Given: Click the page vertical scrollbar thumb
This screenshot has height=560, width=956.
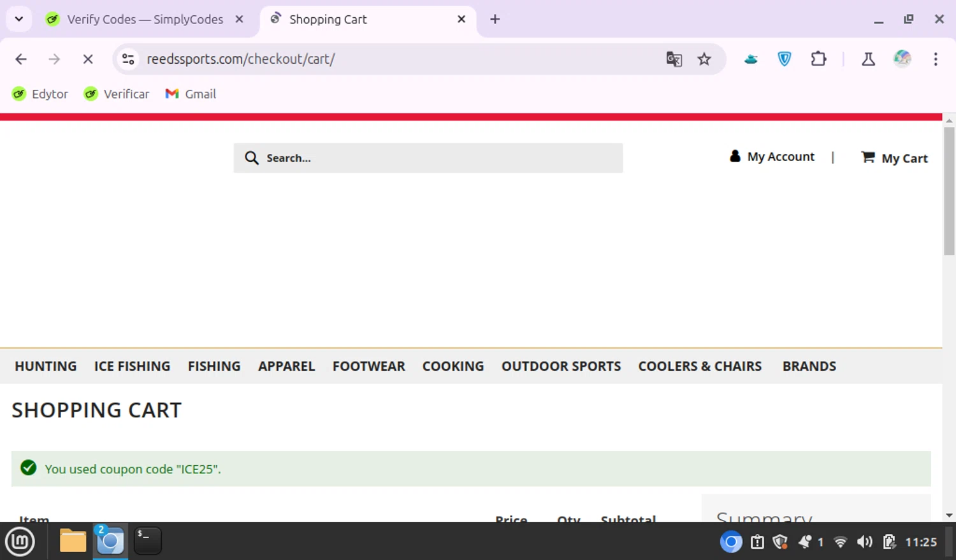Looking at the screenshot, I should (x=949, y=191).
